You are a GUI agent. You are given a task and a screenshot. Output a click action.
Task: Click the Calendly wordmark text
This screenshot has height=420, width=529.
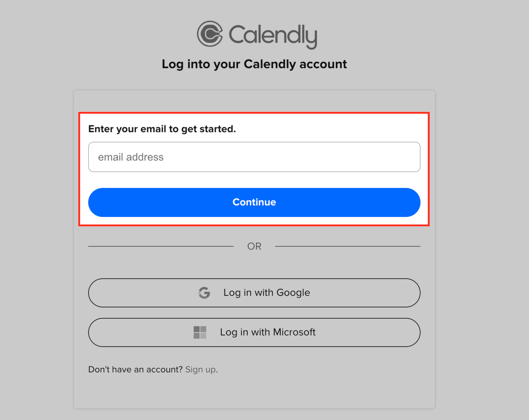pos(273,36)
